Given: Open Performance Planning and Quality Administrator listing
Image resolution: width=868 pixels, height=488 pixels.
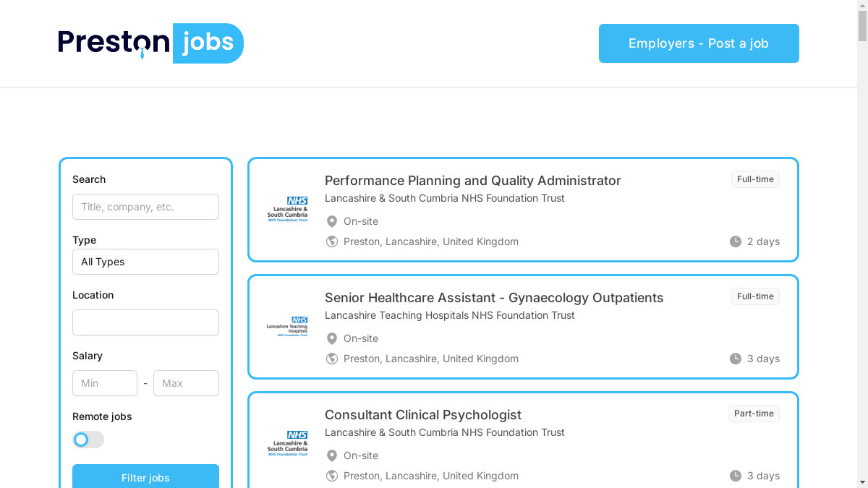Looking at the screenshot, I should click(x=472, y=181).
